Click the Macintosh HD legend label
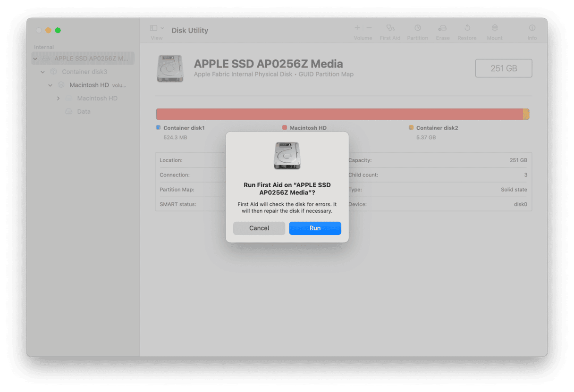The image size is (574, 392). coord(308,128)
